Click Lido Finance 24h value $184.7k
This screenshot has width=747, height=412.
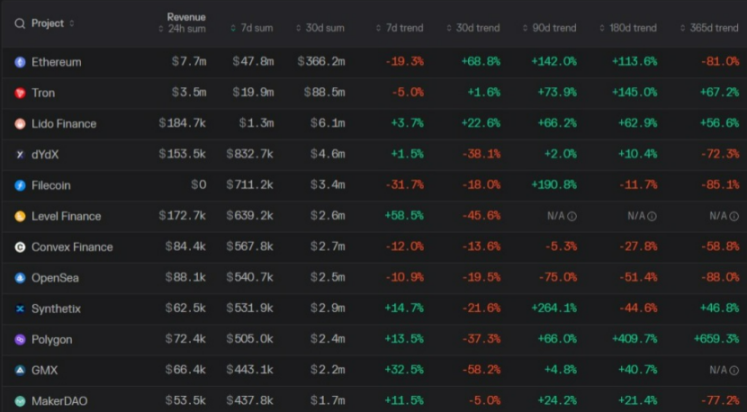point(182,123)
